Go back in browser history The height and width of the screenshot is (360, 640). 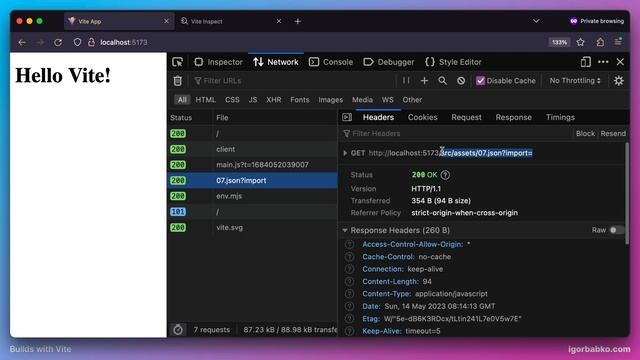pyautogui.click(x=22, y=42)
